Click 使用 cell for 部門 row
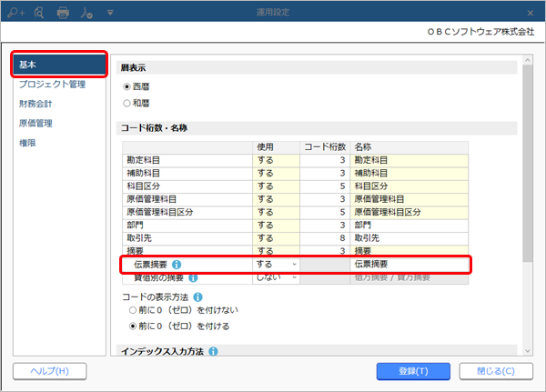This screenshot has width=546, height=392. 276,226
